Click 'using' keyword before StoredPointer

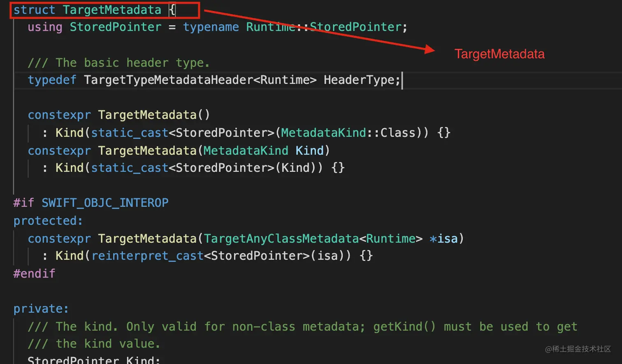point(45,27)
